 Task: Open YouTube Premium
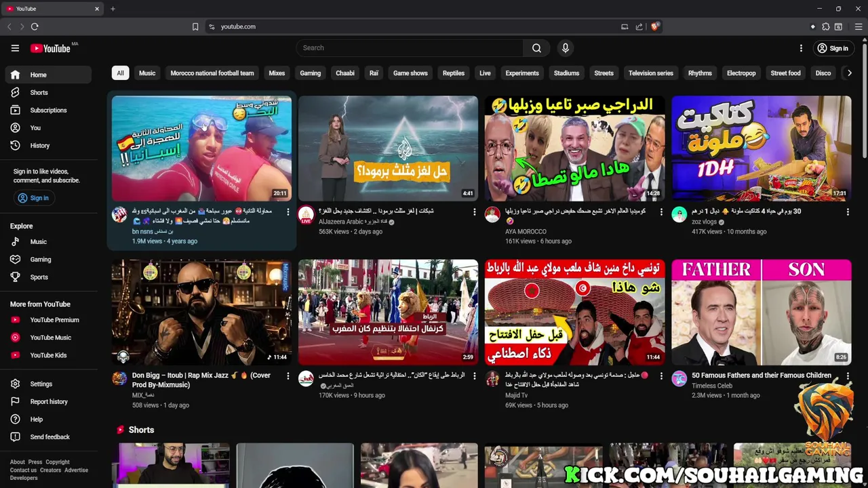tap(48, 320)
